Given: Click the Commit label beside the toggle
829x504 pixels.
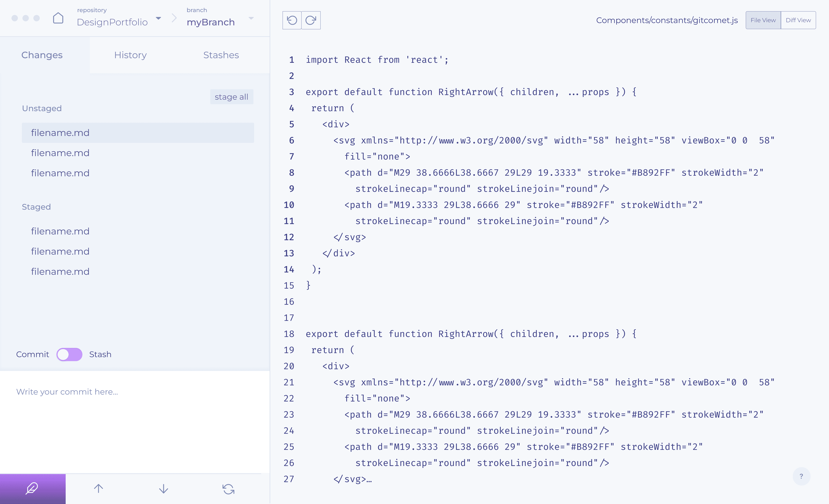Looking at the screenshot, I should pos(32,354).
